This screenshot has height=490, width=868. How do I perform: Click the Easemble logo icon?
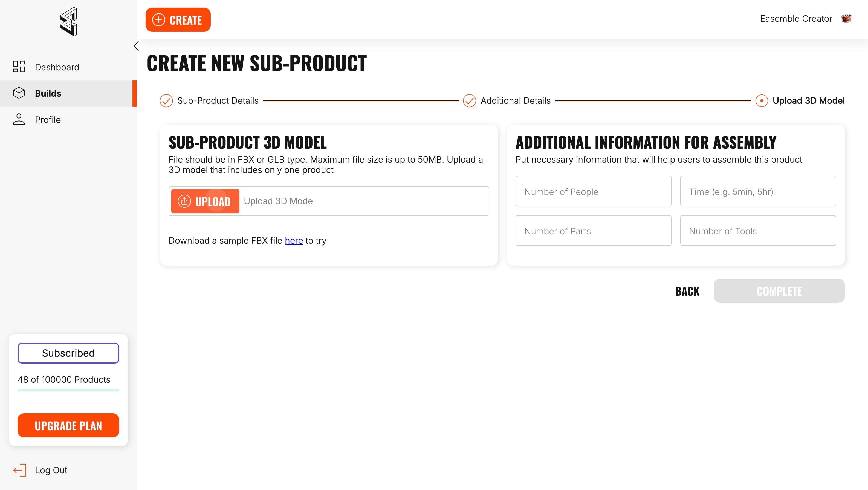point(68,22)
